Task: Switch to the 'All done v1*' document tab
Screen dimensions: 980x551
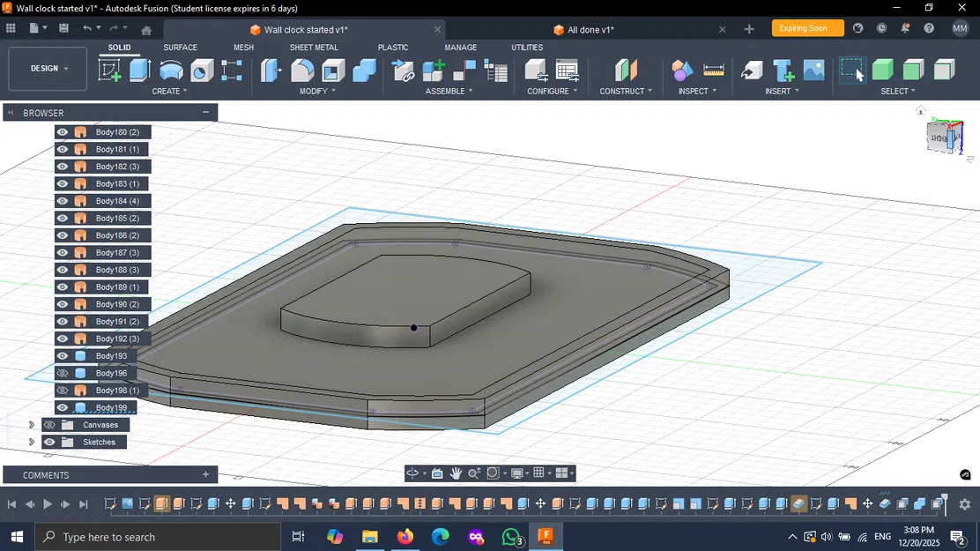Action: [x=590, y=30]
